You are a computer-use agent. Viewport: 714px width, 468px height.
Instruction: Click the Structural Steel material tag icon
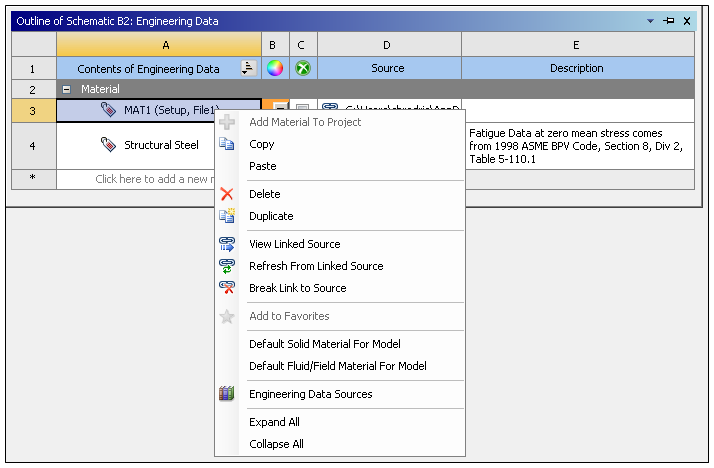[109, 145]
